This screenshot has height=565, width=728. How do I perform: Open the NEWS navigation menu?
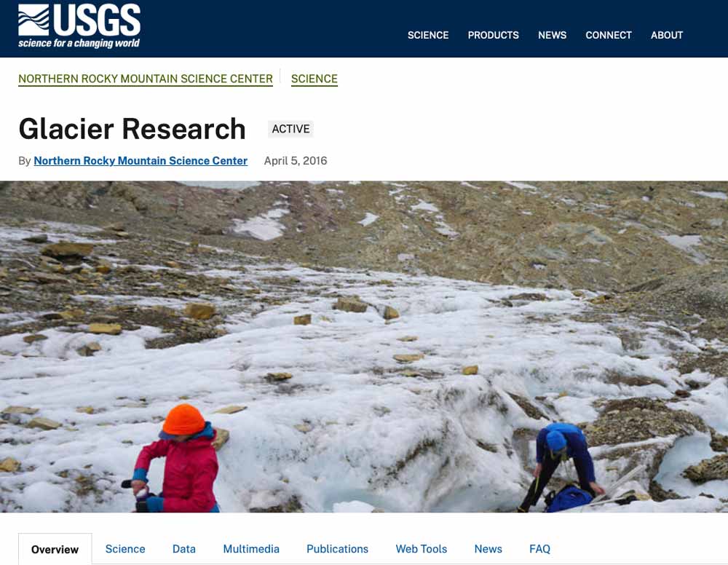tap(552, 35)
